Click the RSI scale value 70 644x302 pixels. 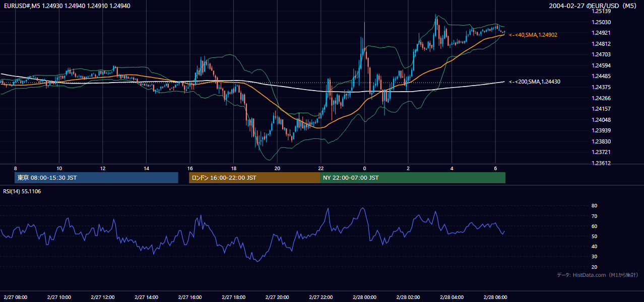tap(594, 216)
